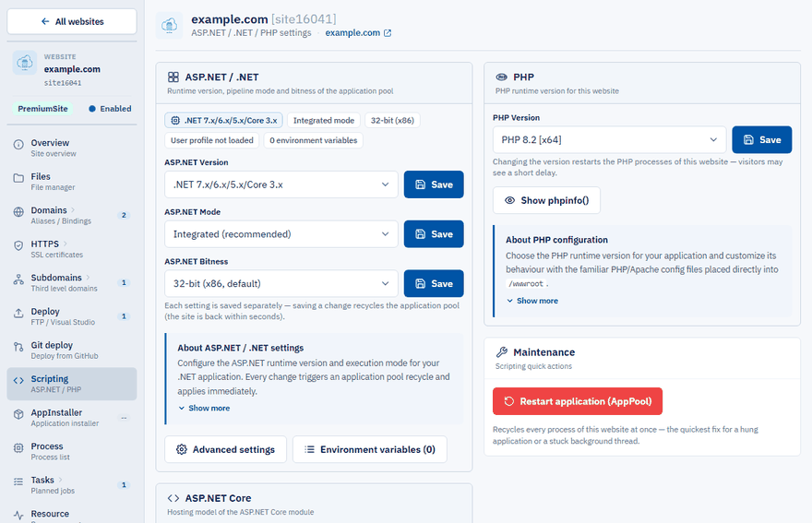Go back to All websites
Viewport: 812px width, 523px height.
point(72,22)
